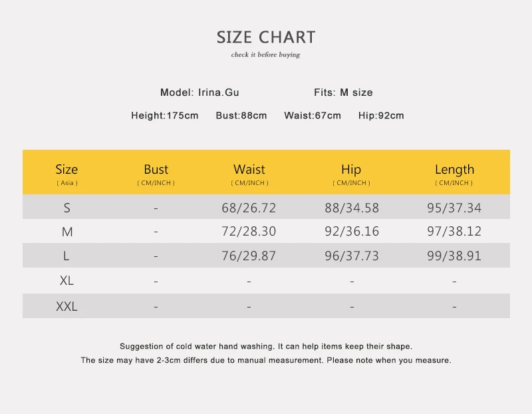Screen dimensions: 532x414
Task: Click the Length column header
Action: (454, 174)
